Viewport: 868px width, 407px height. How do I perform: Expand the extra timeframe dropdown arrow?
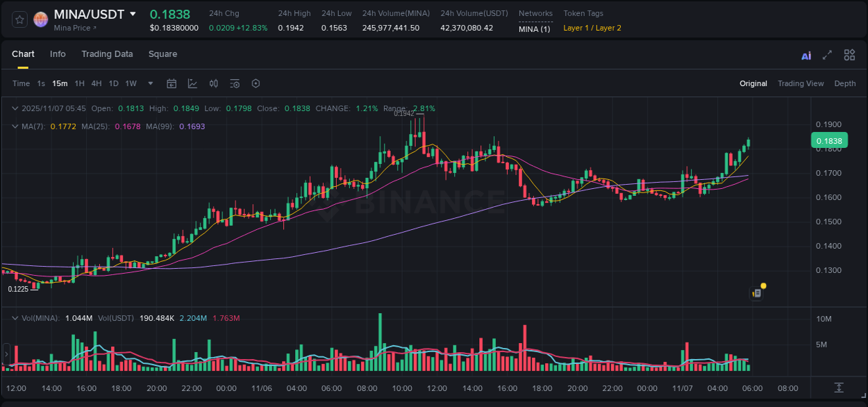click(149, 83)
